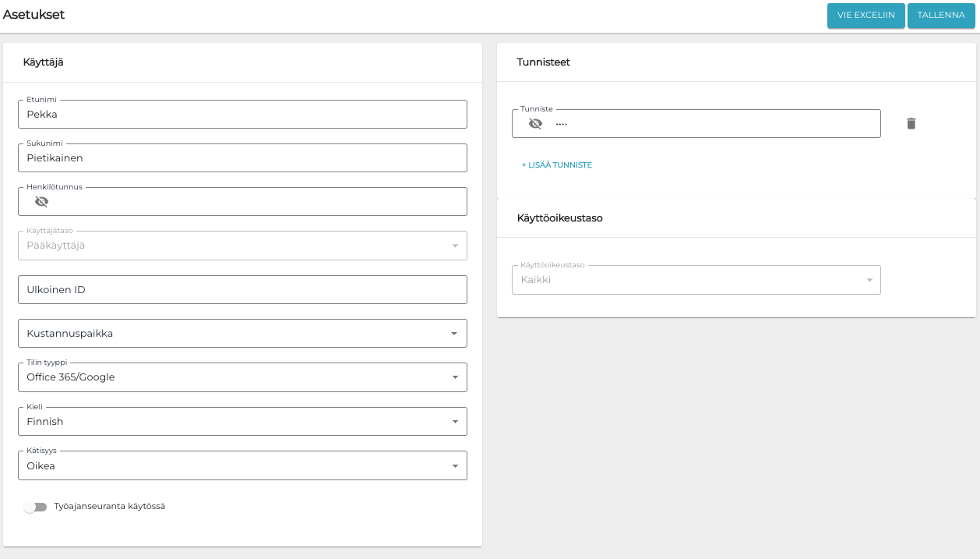Click the Käyttäjätaso dropdown arrow
This screenshot has height=559, width=980.
454,246
